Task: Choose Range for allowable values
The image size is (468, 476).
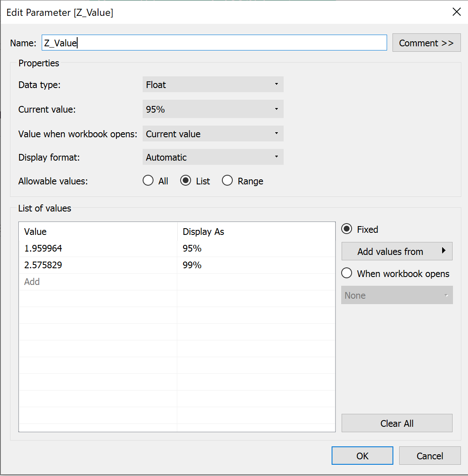Action: [x=228, y=181]
